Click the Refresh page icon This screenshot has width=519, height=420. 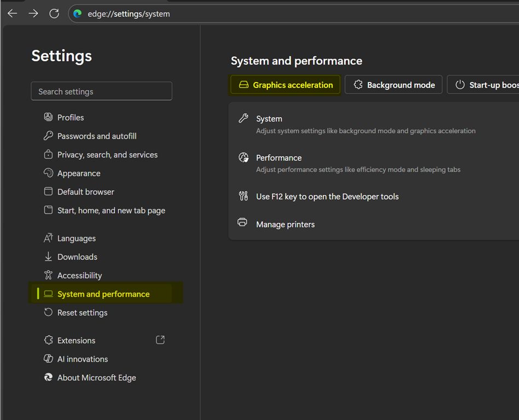(54, 14)
